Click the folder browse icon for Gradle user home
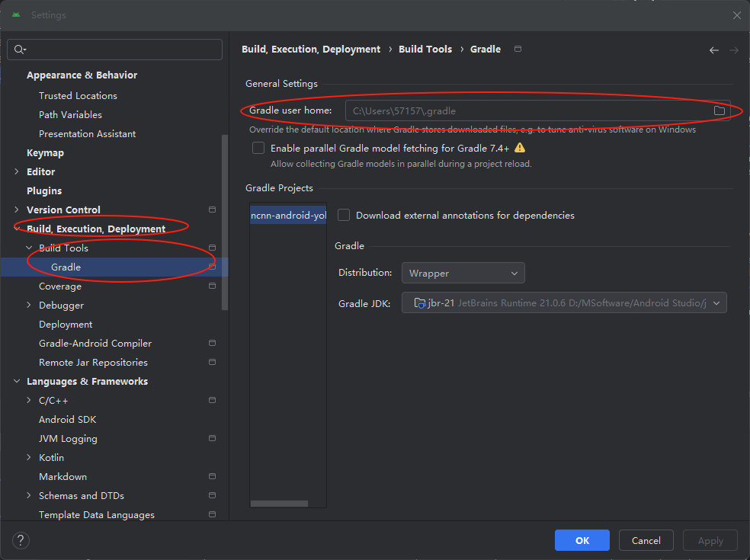Image resolution: width=750 pixels, height=560 pixels. tap(719, 111)
